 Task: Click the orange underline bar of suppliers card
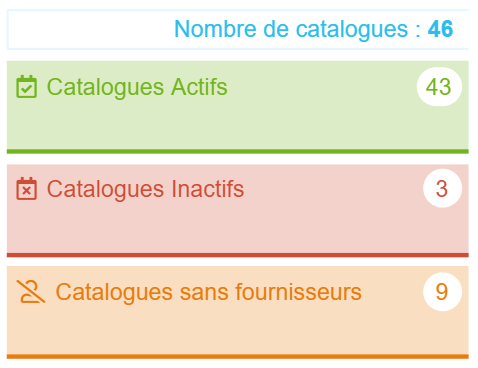click(238, 357)
